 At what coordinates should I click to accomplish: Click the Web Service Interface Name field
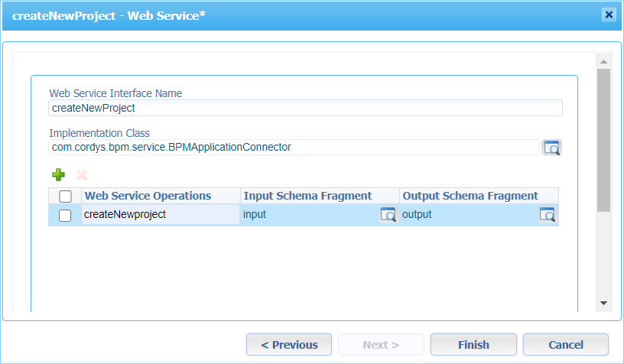[x=305, y=108]
